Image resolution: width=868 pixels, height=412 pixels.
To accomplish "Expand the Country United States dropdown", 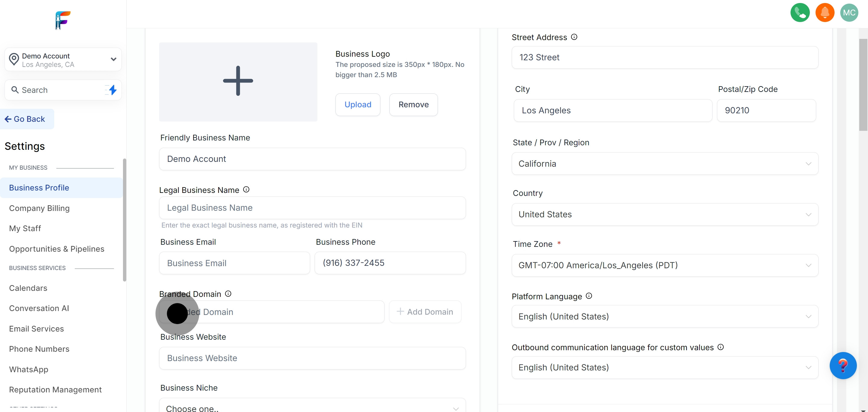I will (x=665, y=215).
